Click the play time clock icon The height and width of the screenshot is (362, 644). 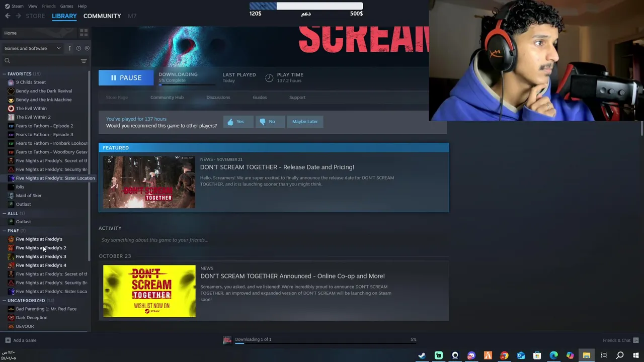pos(269,77)
